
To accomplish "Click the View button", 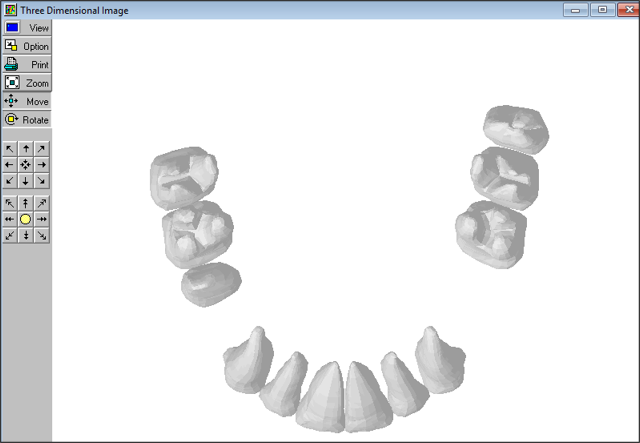I will tap(26, 28).
